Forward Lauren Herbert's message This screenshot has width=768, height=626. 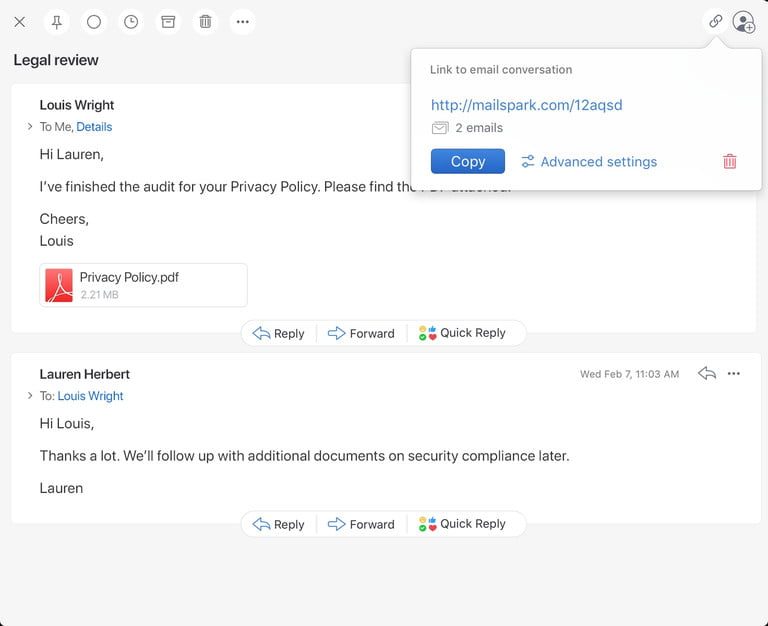[x=361, y=524]
